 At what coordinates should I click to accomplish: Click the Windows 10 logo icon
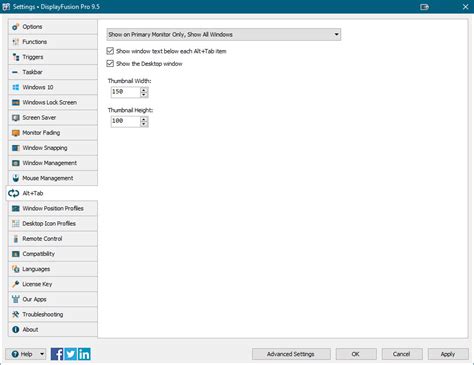pyautogui.click(x=15, y=87)
